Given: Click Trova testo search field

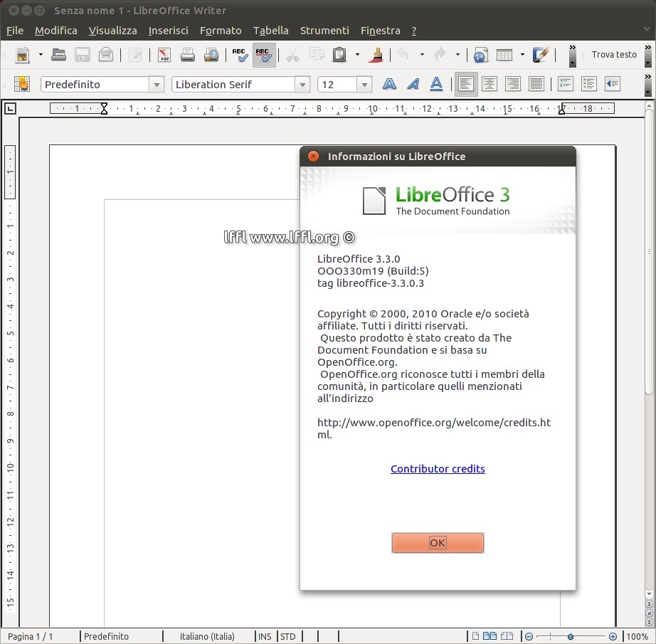Looking at the screenshot, I should [613, 54].
